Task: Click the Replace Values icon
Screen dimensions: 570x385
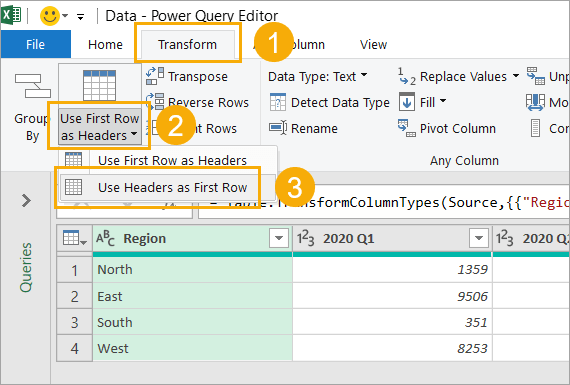Action: point(406,76)
